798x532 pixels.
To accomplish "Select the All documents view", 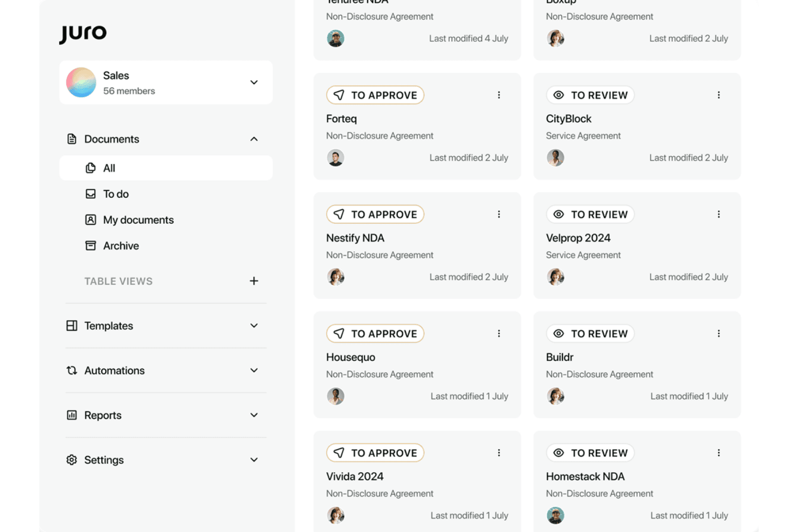I will [x=166, y=168].
